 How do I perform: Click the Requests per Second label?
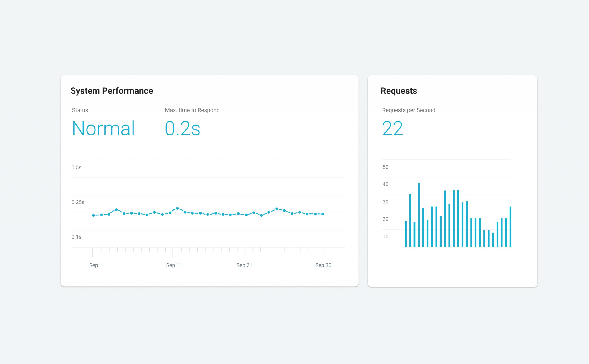tap(409, 110)
